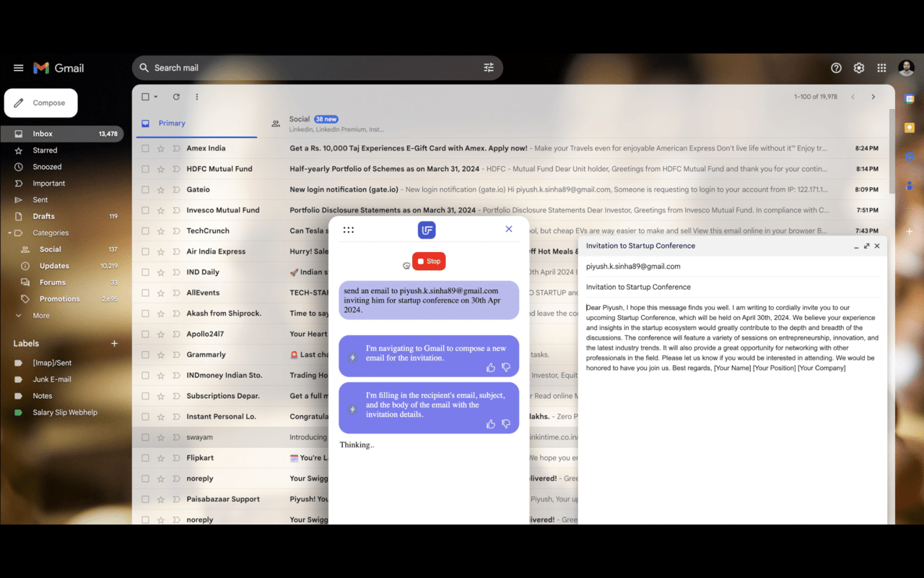Open Google Calendar in the side panel
Image resolution: width=924 pixels, height=578 pixels.
(x=910, y=99)
